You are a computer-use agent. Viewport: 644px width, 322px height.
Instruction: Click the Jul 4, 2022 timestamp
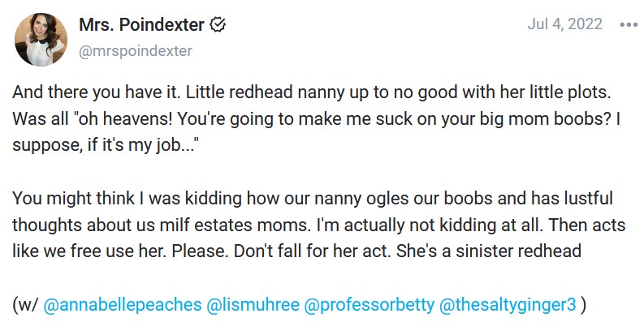pos(564,24)
